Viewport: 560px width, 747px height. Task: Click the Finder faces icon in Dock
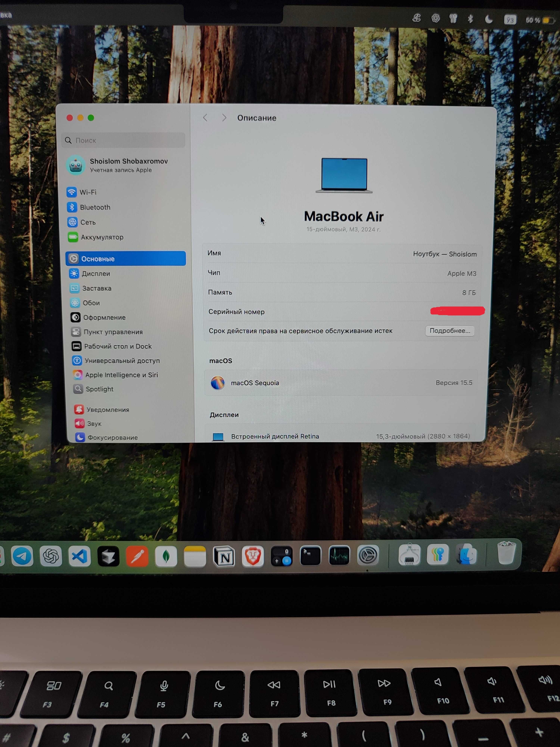tap(466, 554)
